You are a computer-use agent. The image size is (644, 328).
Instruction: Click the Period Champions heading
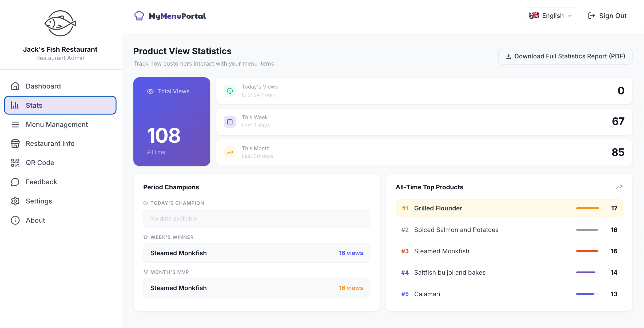coord(171,187)
